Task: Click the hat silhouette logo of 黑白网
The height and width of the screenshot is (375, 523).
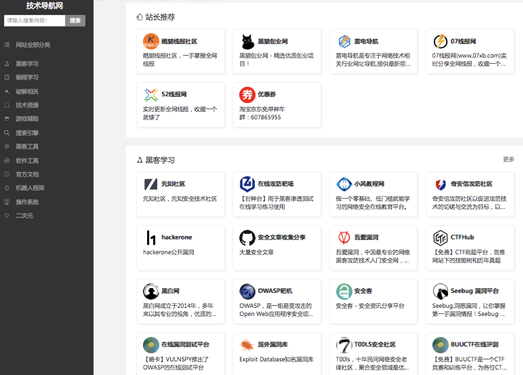Action: tap(151, 291)
